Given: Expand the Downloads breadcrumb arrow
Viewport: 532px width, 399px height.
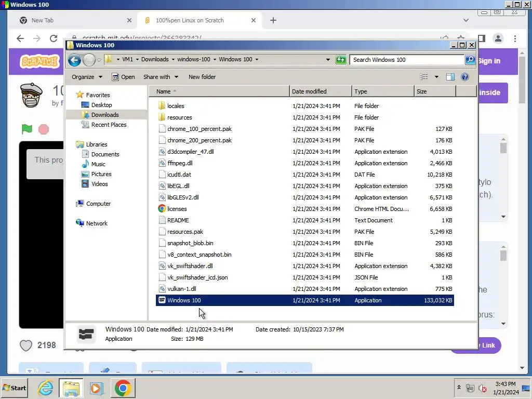Looking at the screenshot, I should pos(173,59).
